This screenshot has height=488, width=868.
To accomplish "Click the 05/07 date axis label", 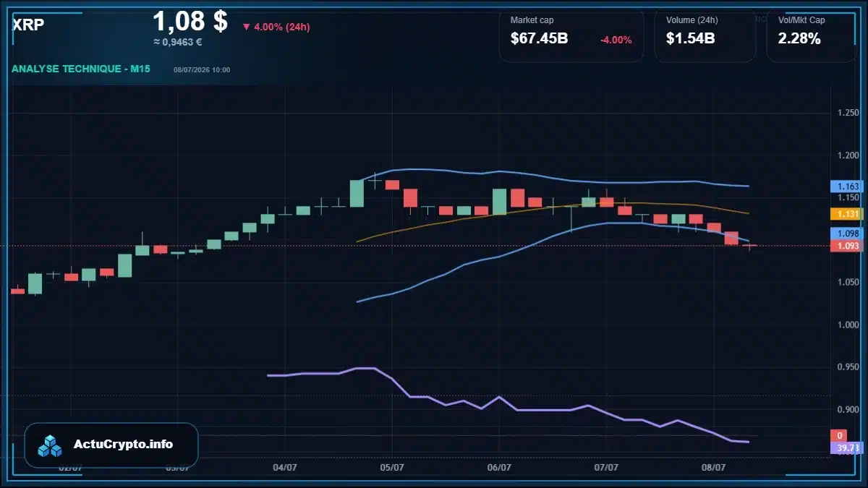I will coord(391,467).
